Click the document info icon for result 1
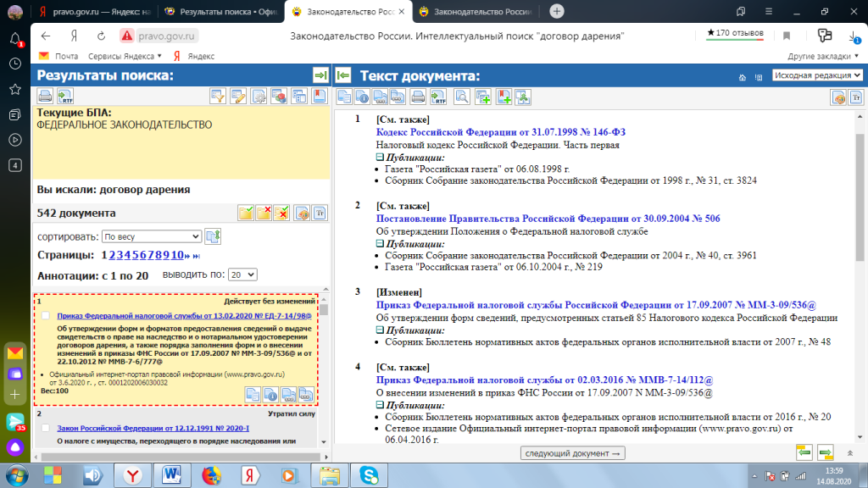 [x=271, y=394]
